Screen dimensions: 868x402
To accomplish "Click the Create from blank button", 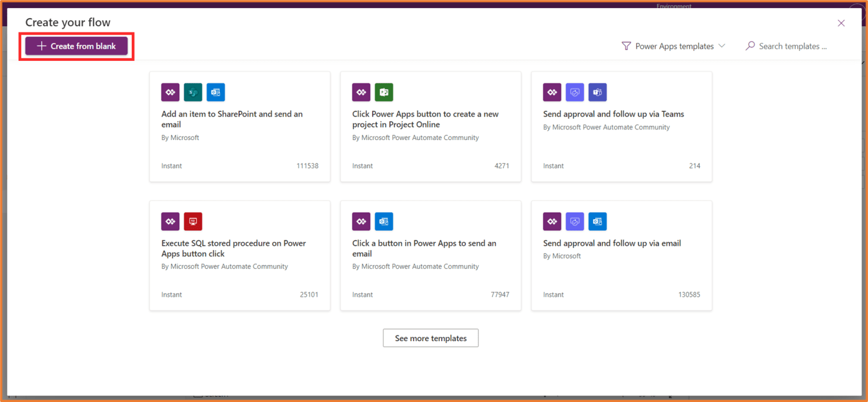I will point(76,46).
